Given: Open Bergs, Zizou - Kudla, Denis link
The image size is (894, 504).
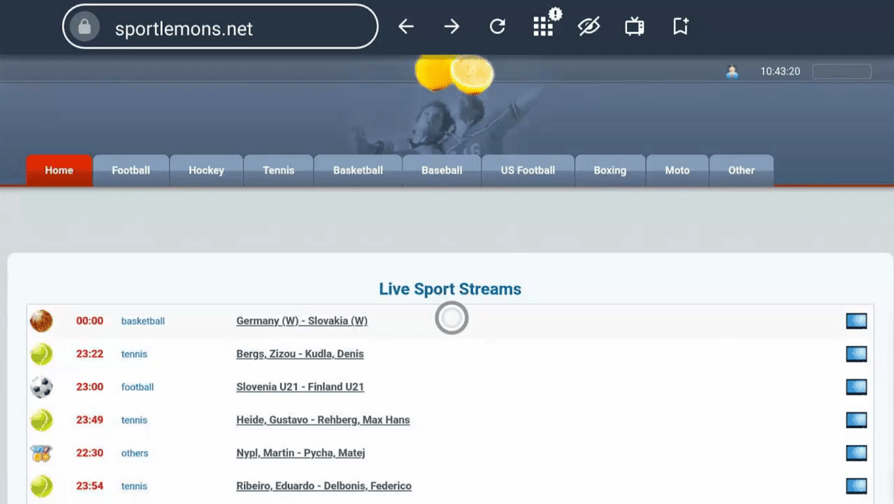Looking at the screenshot, I should coord(300,354).
